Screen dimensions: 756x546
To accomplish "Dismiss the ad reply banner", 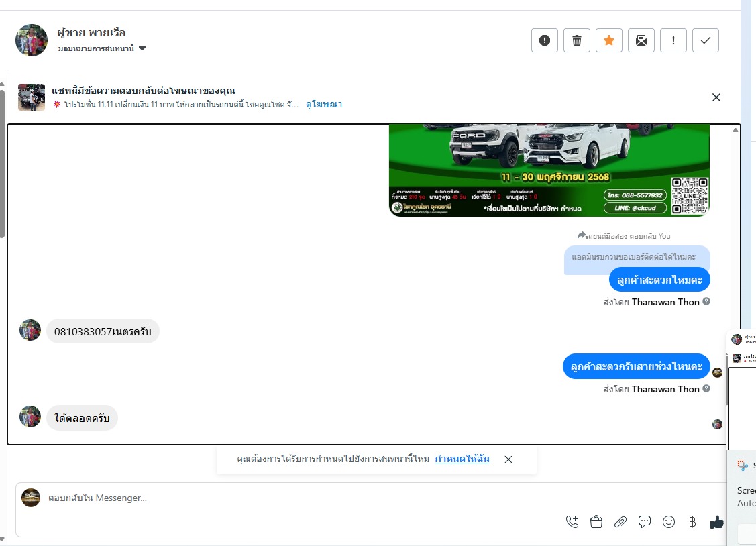I will click(x=716, y=97).
